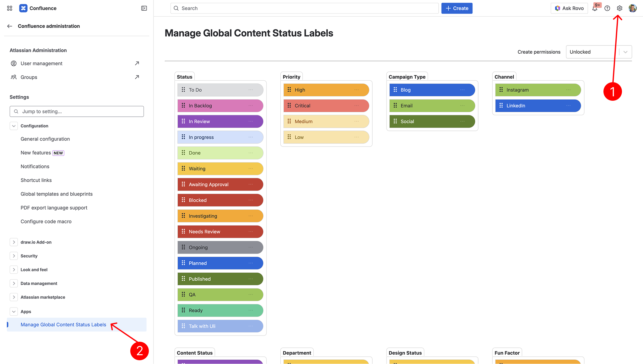Click the Ask Rovo button
643x364 pixels.
(569, 8)
